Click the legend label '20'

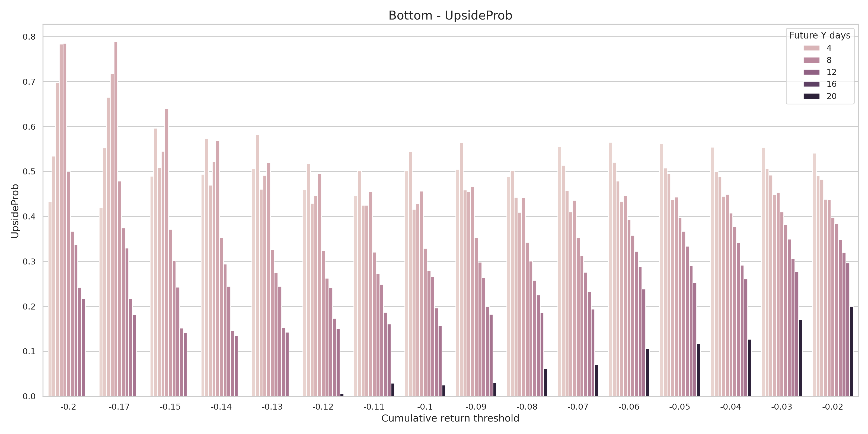pyautogui.click(x=831, y=96)
